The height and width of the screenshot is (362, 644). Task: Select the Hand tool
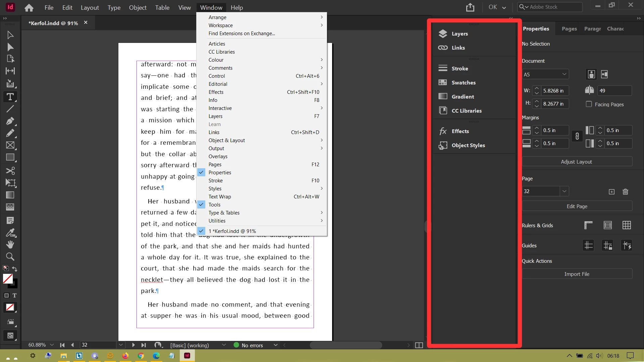[10, 244]
